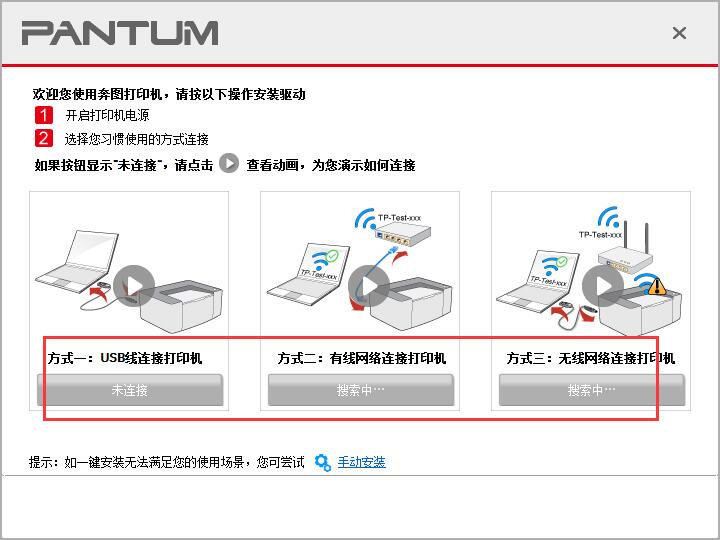Open the 手动安装 manual install link
This screenshot has width=720, height=540.
(361, 462)
